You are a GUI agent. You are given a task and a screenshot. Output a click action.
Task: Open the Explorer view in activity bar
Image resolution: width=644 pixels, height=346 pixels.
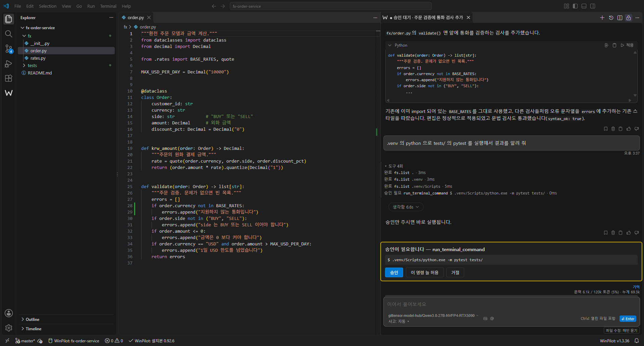pos(9,19)
